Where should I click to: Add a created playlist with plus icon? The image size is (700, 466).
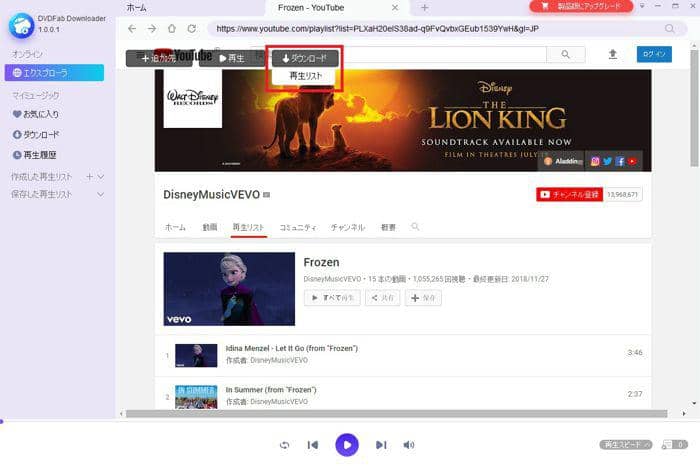pos(89,177)
